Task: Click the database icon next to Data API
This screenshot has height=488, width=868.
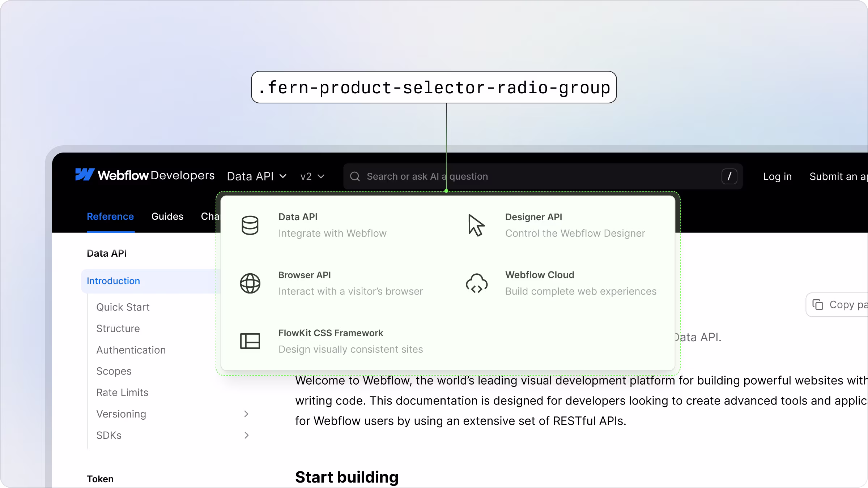Action: click(250, 225)
